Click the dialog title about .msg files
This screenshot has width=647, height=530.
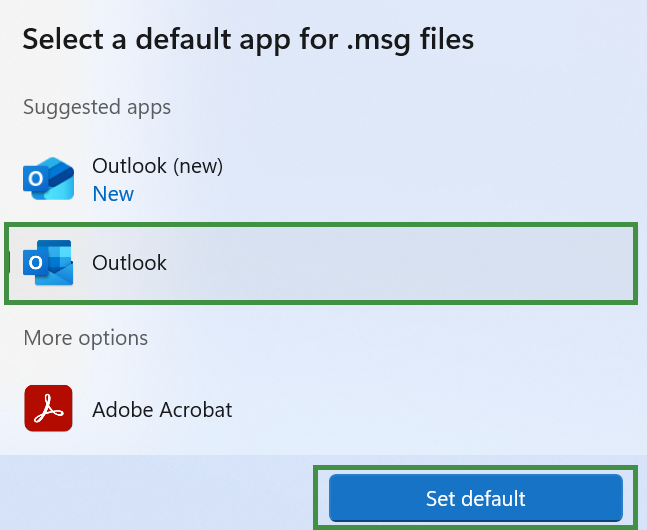(248, 39)
